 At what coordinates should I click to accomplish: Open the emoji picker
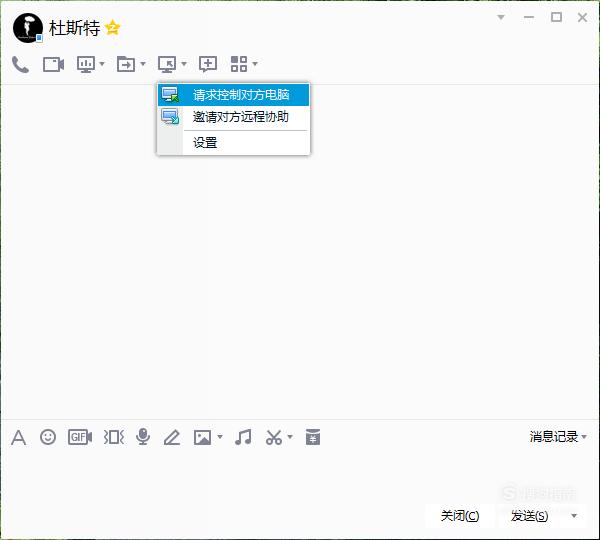[x=48, y=437]
